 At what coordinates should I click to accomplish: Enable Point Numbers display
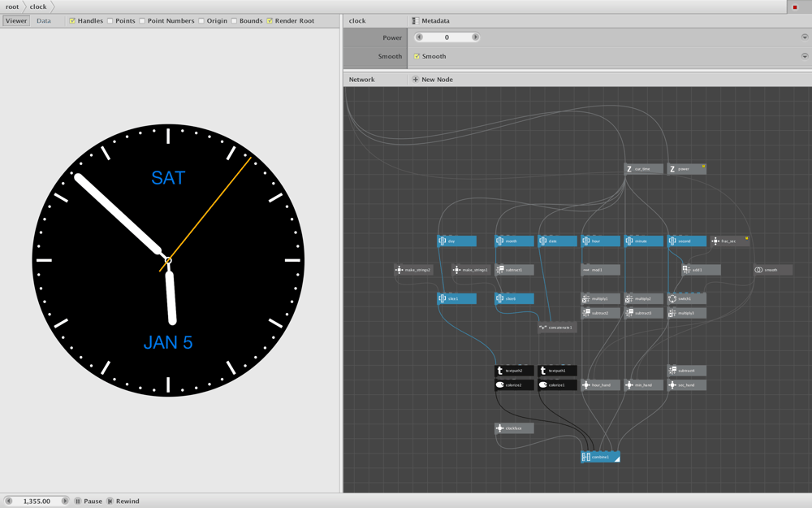(142, 21)
